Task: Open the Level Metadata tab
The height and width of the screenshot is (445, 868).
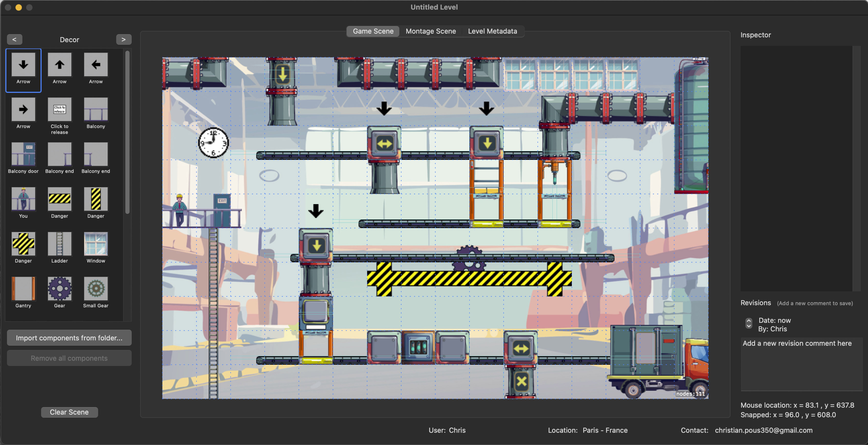Action: pyautogui.click(x=492, y=31)
